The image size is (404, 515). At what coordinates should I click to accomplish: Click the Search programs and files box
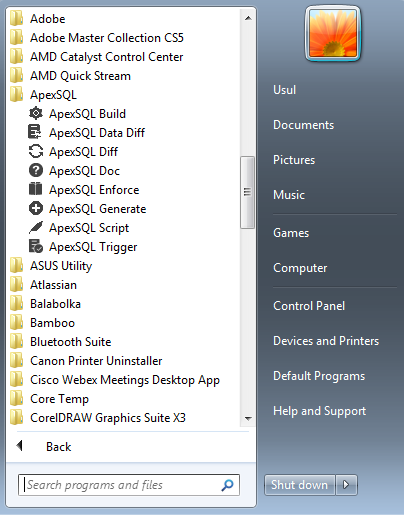[129, 485]
